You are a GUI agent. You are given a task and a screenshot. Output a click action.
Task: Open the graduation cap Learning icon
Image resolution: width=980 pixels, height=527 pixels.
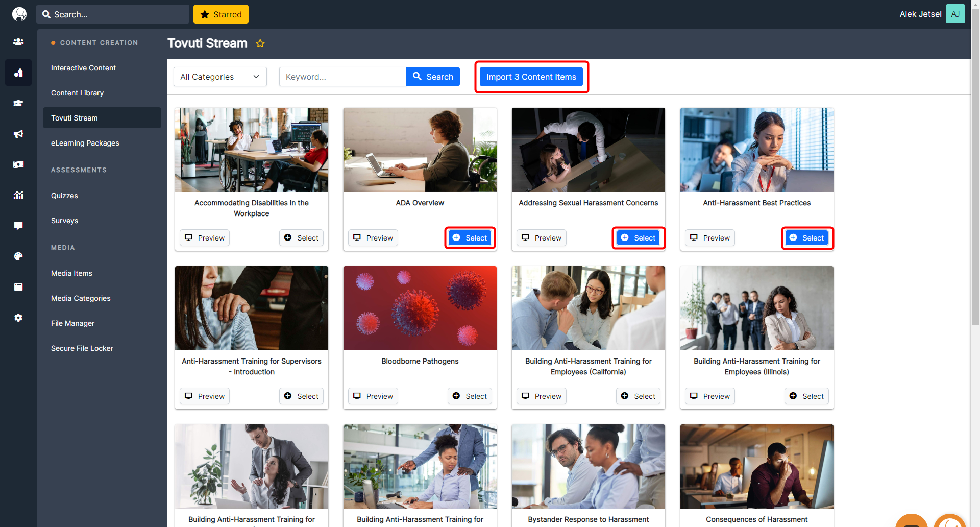(18, 103)
